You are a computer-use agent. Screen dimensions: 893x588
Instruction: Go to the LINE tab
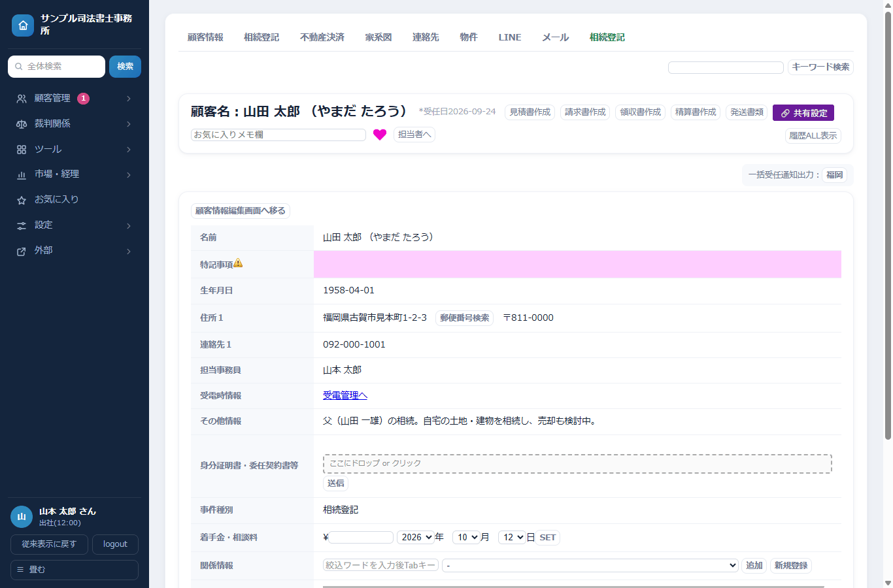[x=510, y=37]
